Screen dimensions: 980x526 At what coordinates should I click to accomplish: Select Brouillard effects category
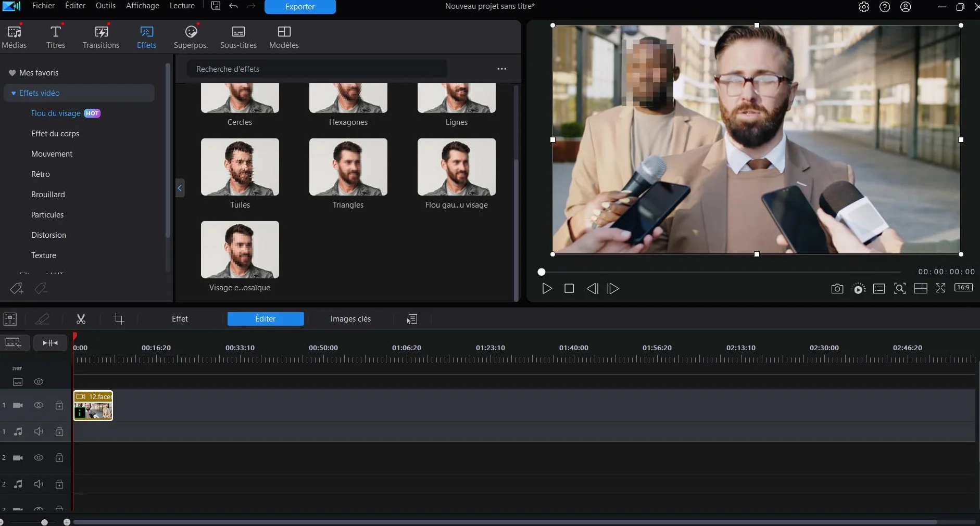pyautogui.click(x=48, y=195)
